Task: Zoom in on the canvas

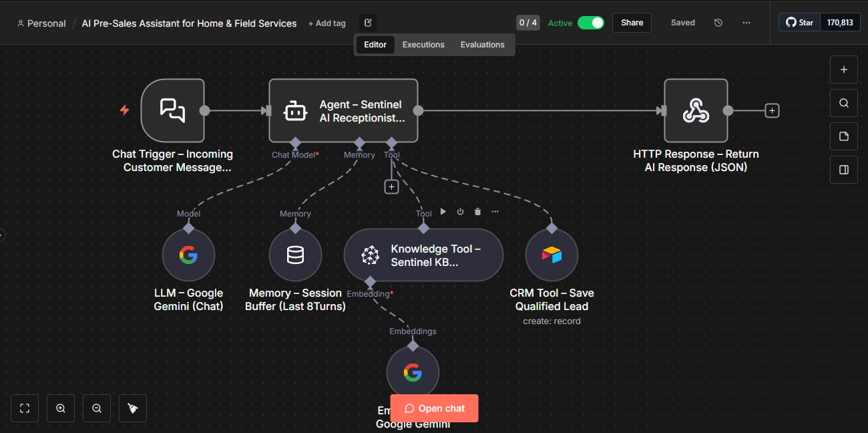Action: pyautogui.click(x=61, y=408)
